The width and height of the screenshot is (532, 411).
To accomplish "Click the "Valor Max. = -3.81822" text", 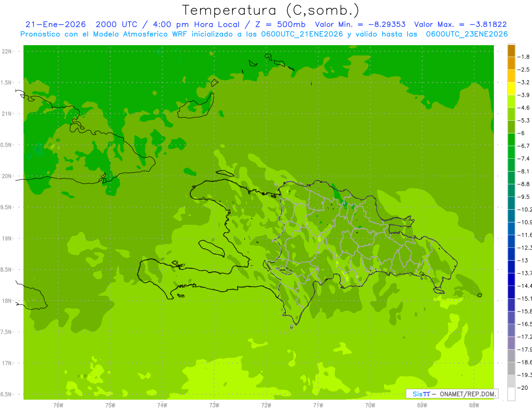I will (461, 24).
